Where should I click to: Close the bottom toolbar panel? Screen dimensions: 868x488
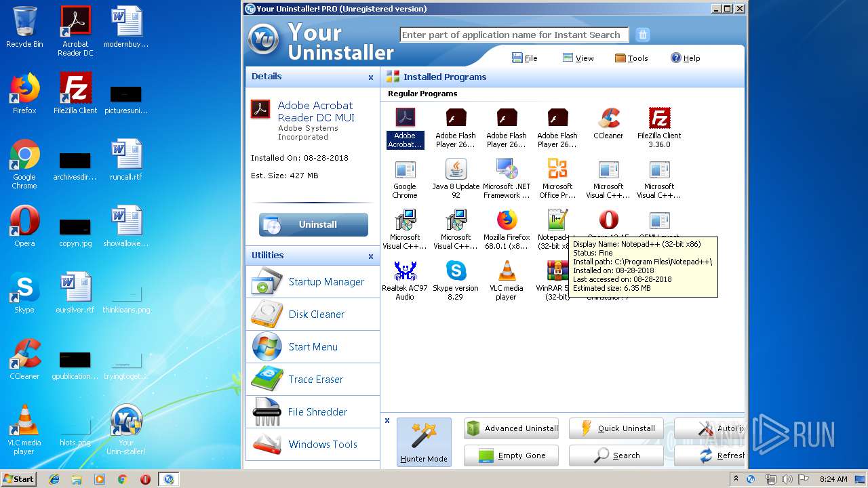(x=387, y=421)
